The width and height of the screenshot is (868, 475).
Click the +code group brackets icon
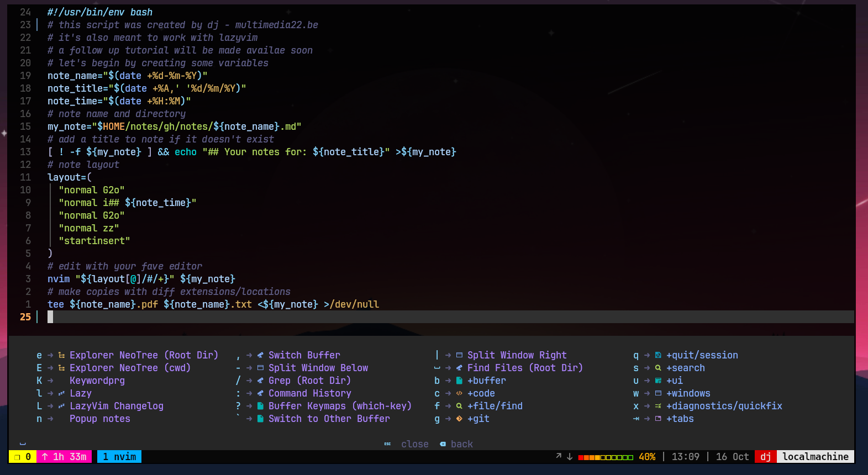pyautogui.click(x=459, y=393)
